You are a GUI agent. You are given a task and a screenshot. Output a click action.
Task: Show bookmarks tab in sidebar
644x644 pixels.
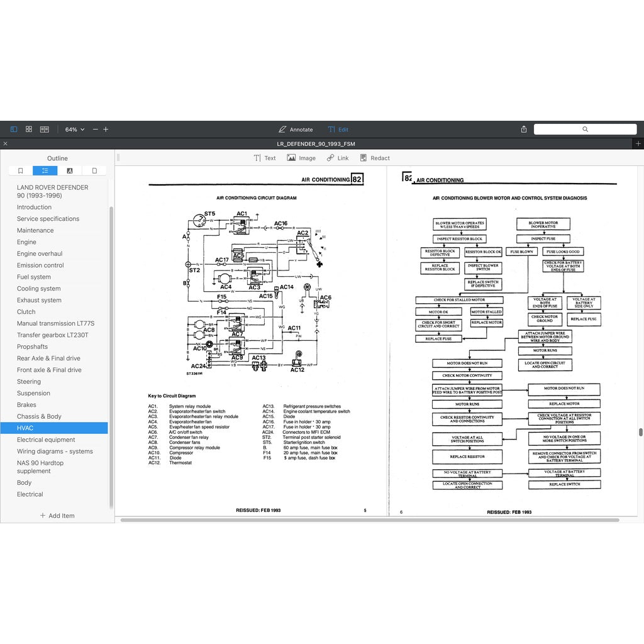(x=21, y=170)
